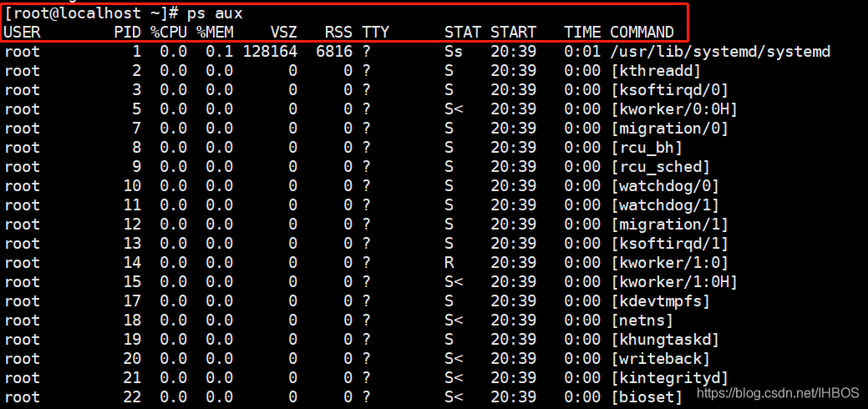Select the [kdevtmpfs] process name

(661, 301)
